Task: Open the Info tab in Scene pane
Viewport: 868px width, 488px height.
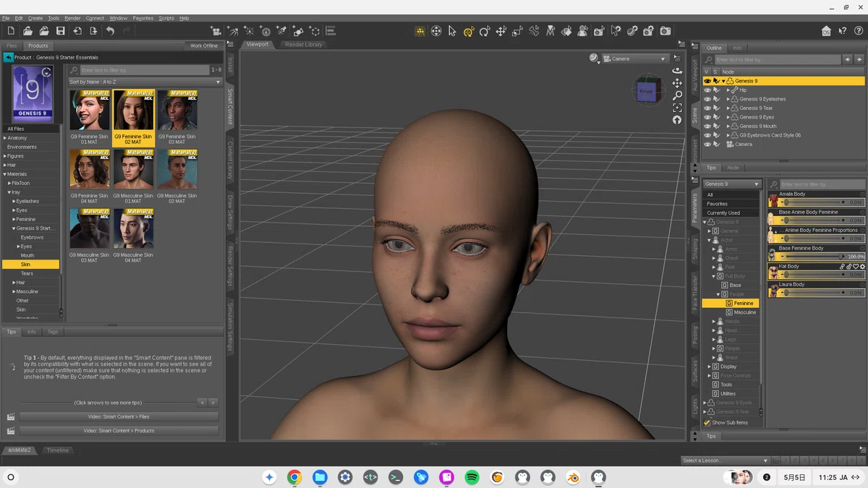Action: (737, 48)
